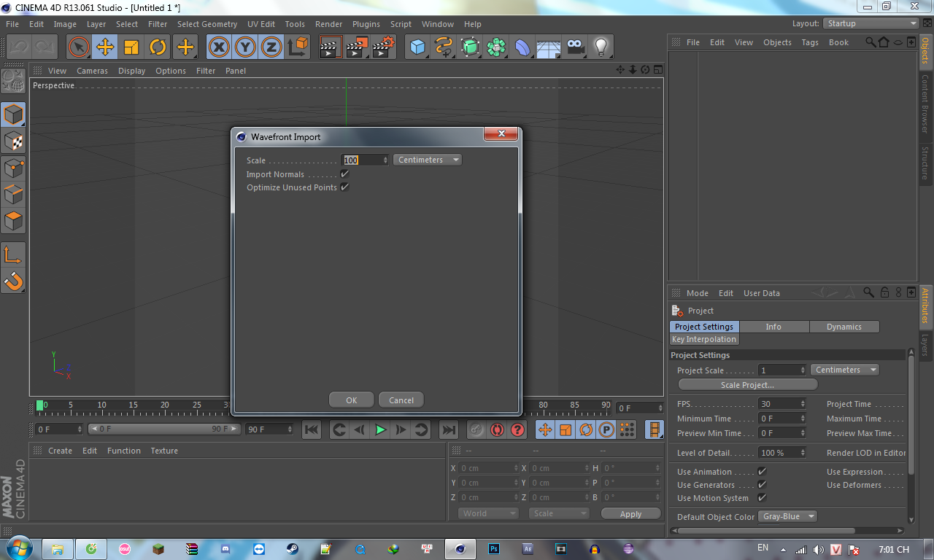Image resolution: width=934 pixels, height=560 pixels.
Task: Open the Centimeters unit dropdown in Wavefront Import
Action: tap(428, 160)
